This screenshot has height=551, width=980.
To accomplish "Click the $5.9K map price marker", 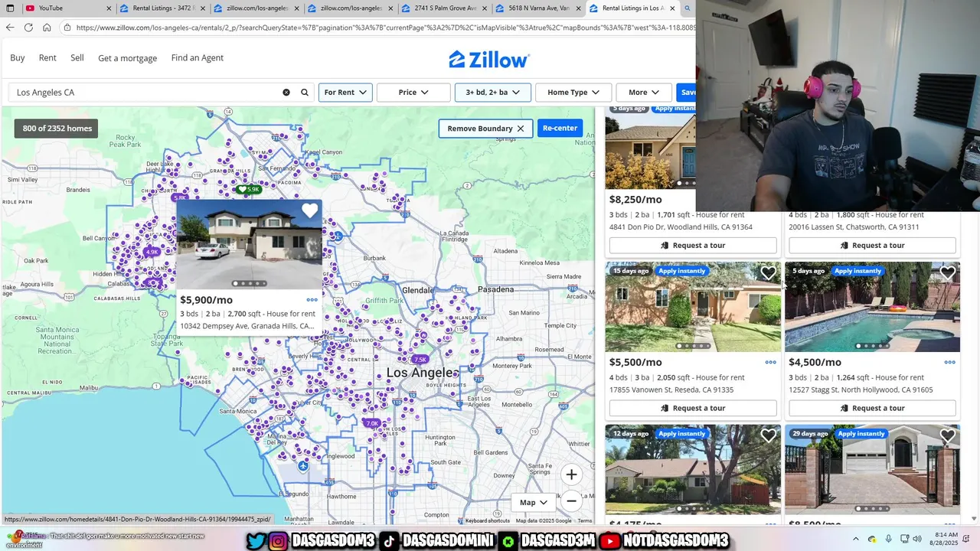I will pos(249,189).
